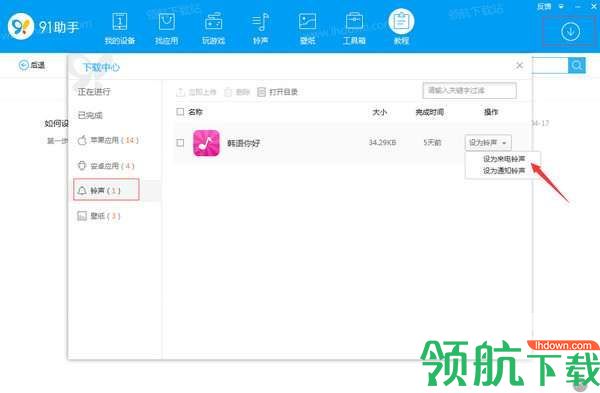Click the 反馈 feedback link
Viewport: 600px width, 393px height.
544,6
